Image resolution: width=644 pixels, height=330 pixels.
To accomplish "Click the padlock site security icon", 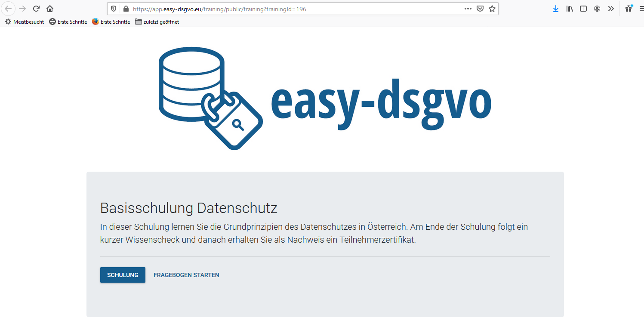I will pyautogui.click(x=126, y=9).
